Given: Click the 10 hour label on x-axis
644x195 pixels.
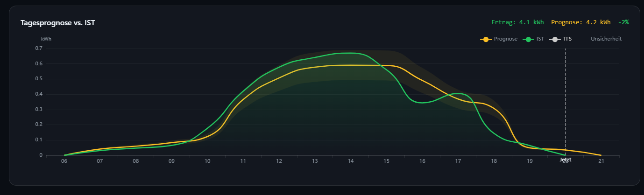Looking at the screenshot, I should (x=207, y=161).
